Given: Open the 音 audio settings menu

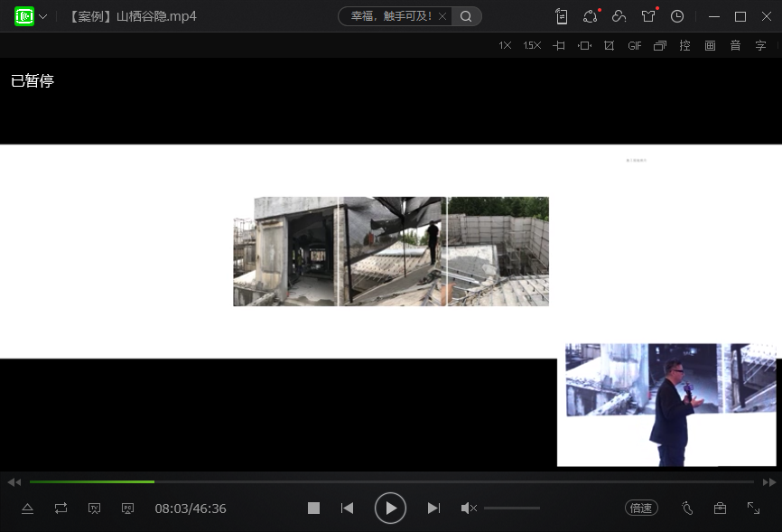Looking at the screenshot, I should 735,45.
